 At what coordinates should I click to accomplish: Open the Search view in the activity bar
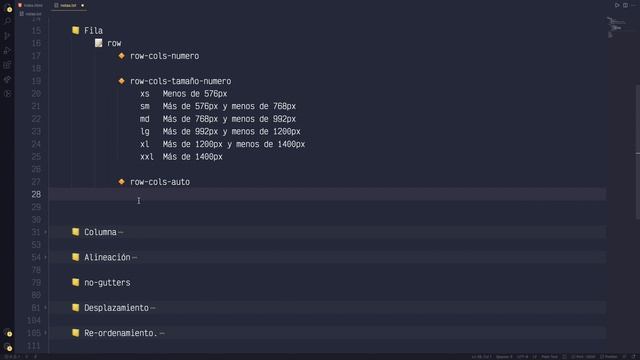pyautogui.click(x=7, y=21)
